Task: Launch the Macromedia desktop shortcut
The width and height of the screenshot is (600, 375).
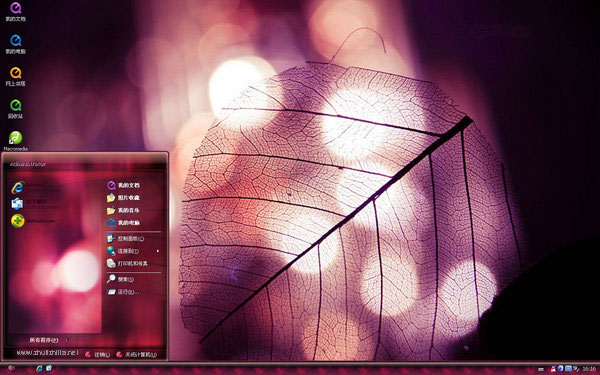Action: tap(15, 141)
